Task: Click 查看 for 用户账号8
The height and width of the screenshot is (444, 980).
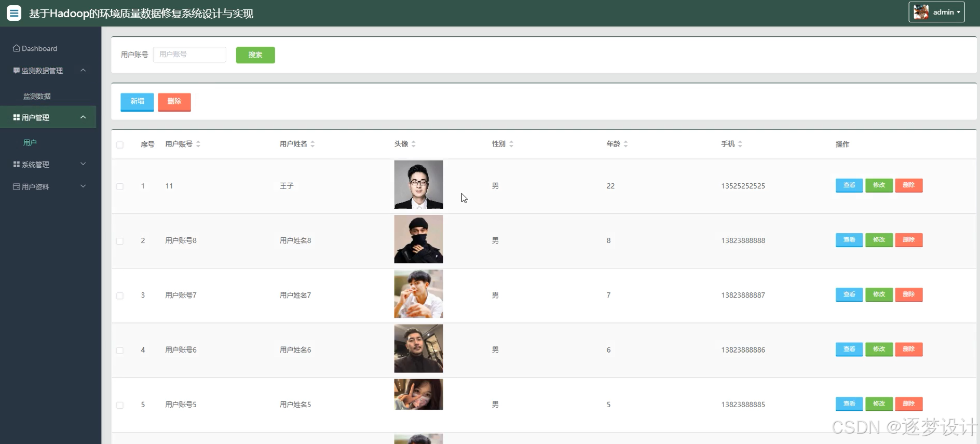Action: pos(849,240)
